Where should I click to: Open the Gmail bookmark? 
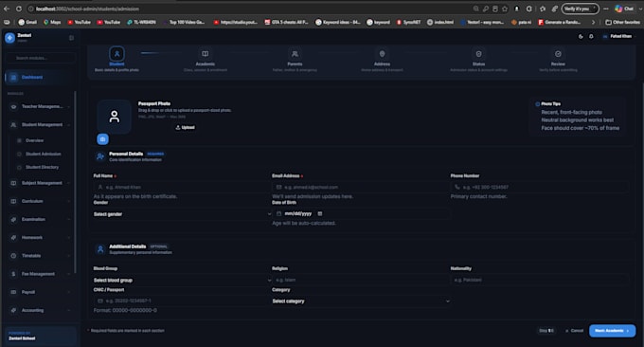(x=27, y=22)
